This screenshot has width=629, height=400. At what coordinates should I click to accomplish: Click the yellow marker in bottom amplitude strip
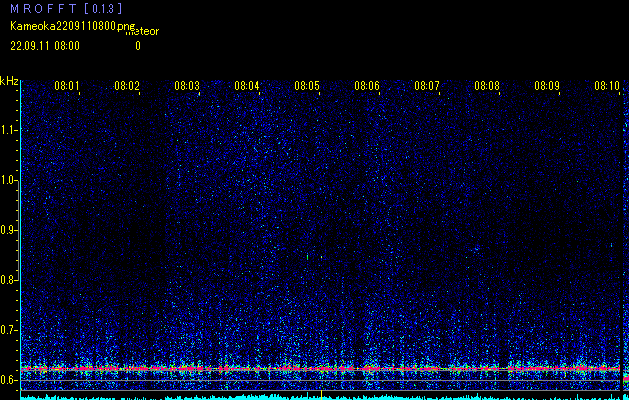pos(321,394)
